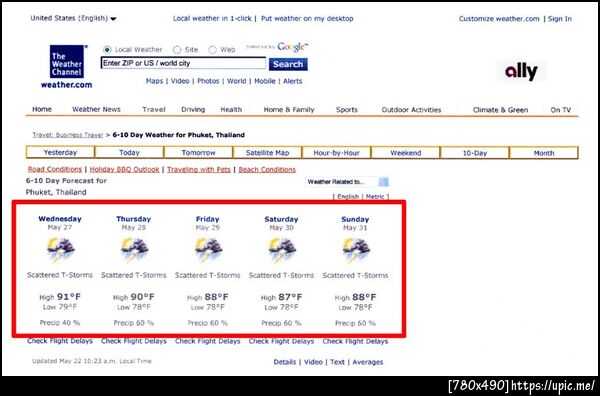Switch to the Yesterday forecast tab
The height and width of the screenshot is (396, 600).
point(60,152)
